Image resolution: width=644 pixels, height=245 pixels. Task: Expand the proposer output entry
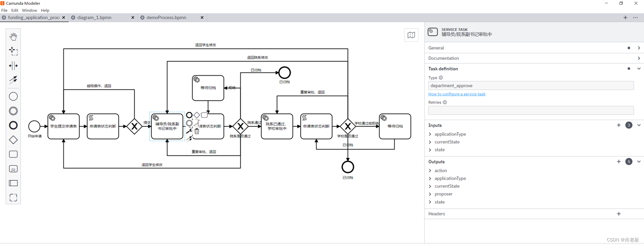[x=430, y=194]
